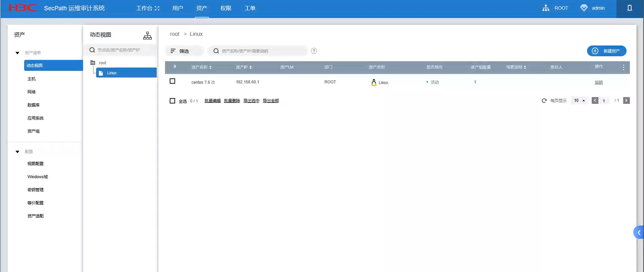The image size is (644, 272).
Task: Check the centos 7.6 row checkbox
Action: tap(172, 81)
